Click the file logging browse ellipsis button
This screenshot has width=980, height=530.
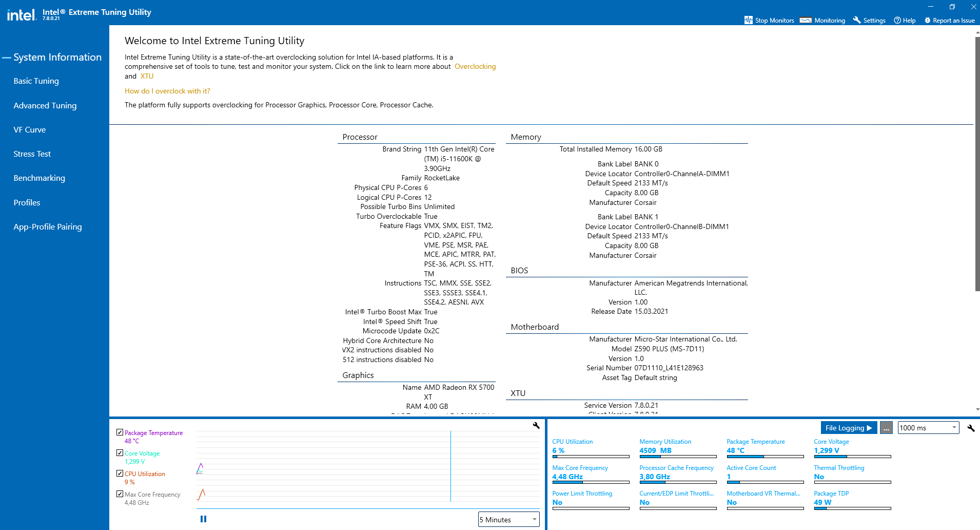tap(886, 428)
